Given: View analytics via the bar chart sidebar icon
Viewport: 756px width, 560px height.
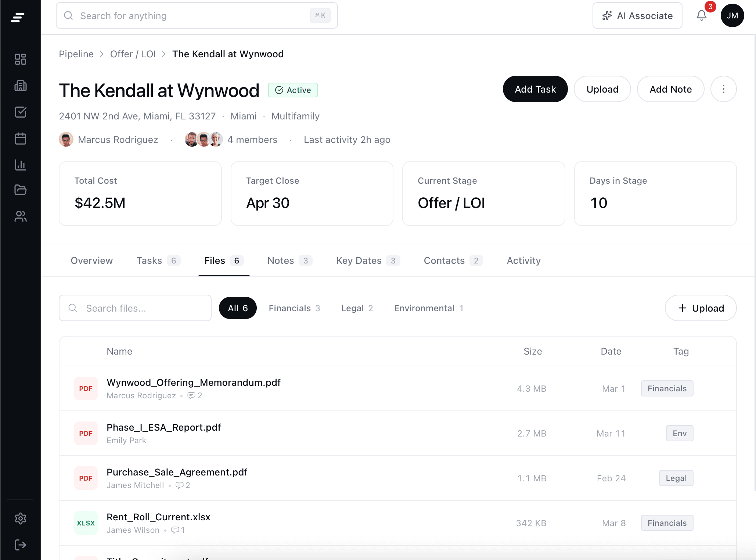Looking at the screenshot, I should pos(21,165).
